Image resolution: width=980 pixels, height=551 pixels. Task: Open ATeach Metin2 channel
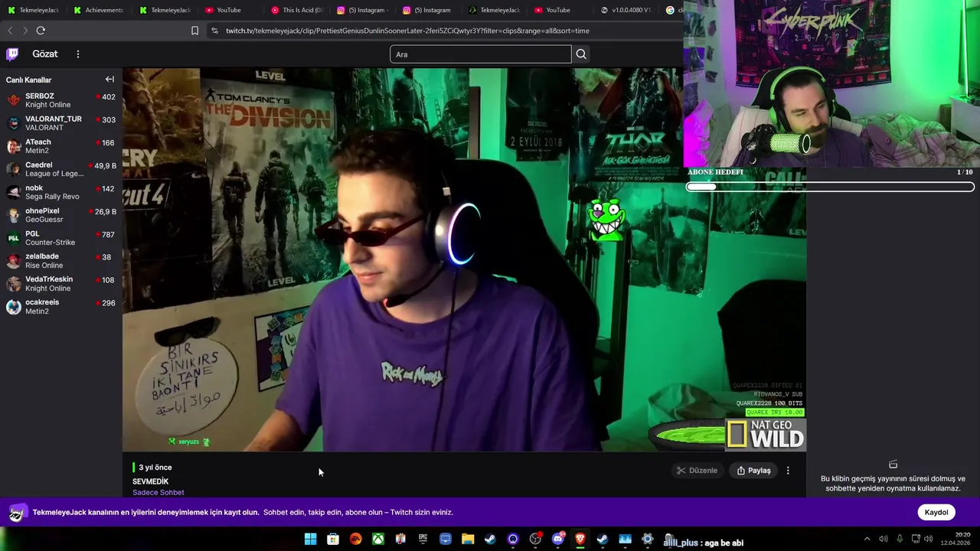coord(61,146)
